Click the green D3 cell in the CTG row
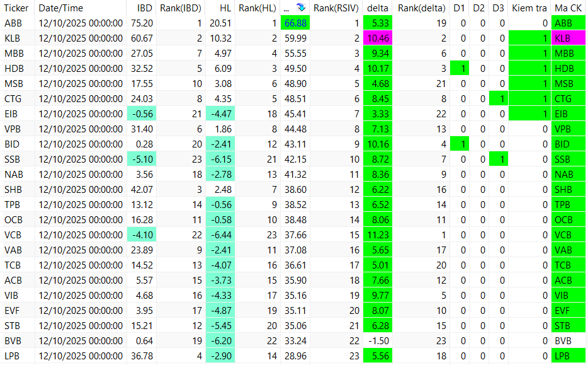The image size is (588, 365). click(499, 99)
